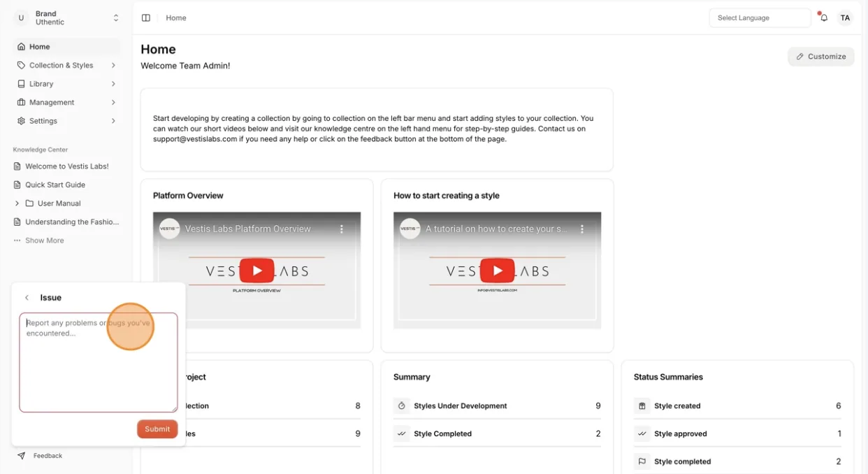Click the Home breadcrumb in top bar
The height and width of the screenshot is (474, 868).
(x=176, y=18)
